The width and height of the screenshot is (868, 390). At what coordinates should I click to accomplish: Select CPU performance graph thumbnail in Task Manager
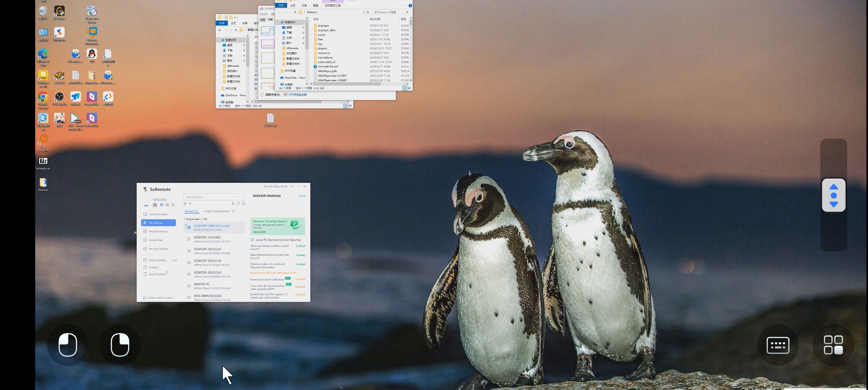pos(268,31)
